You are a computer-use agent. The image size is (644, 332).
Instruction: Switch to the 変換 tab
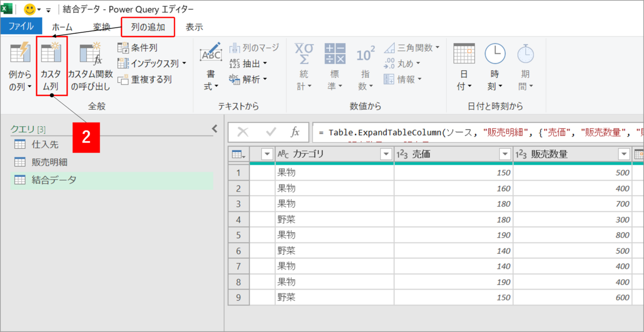point(101,27)
